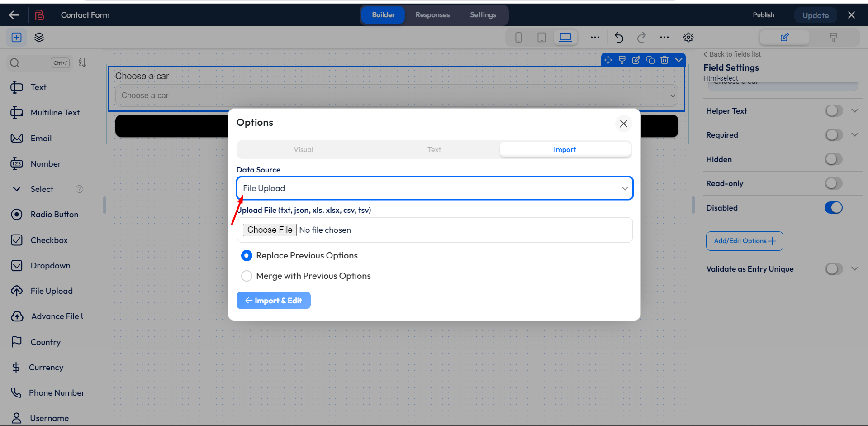Delete the selected field via trash icon
Image resolution: width=868 pixels, height=426 pixels.
[664, 59]
